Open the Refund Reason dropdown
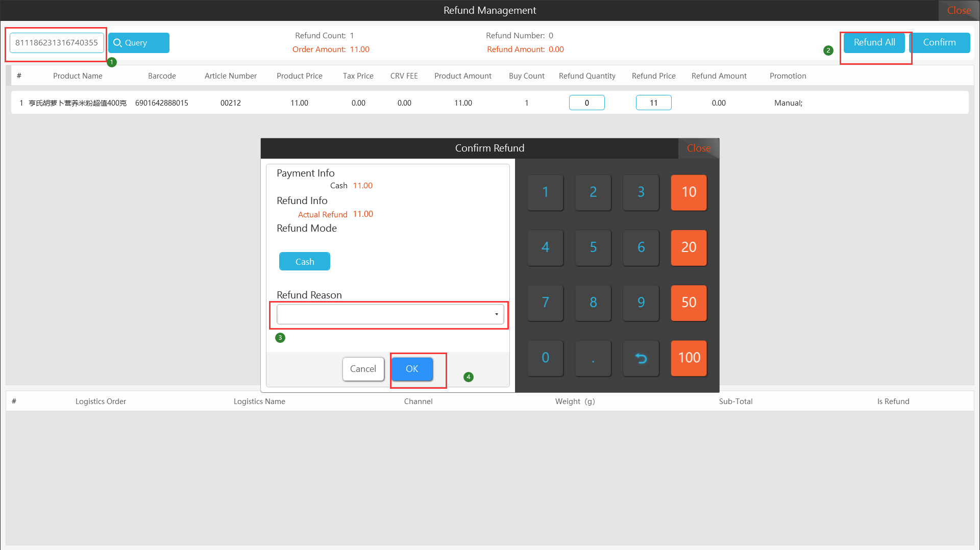The width and height of the screenshot is (980, 550). coord(390,314)
